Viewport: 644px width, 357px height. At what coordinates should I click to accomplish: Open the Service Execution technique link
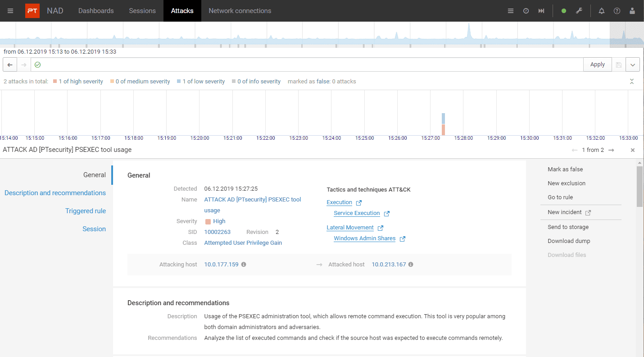tap(357, 213)
